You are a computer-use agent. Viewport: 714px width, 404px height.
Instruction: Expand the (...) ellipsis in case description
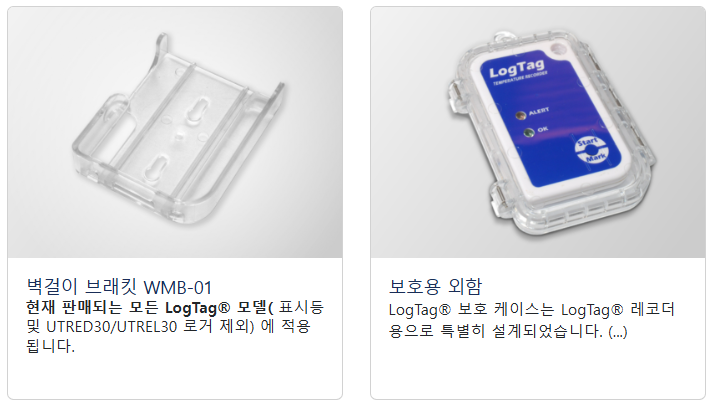[617, 331]
